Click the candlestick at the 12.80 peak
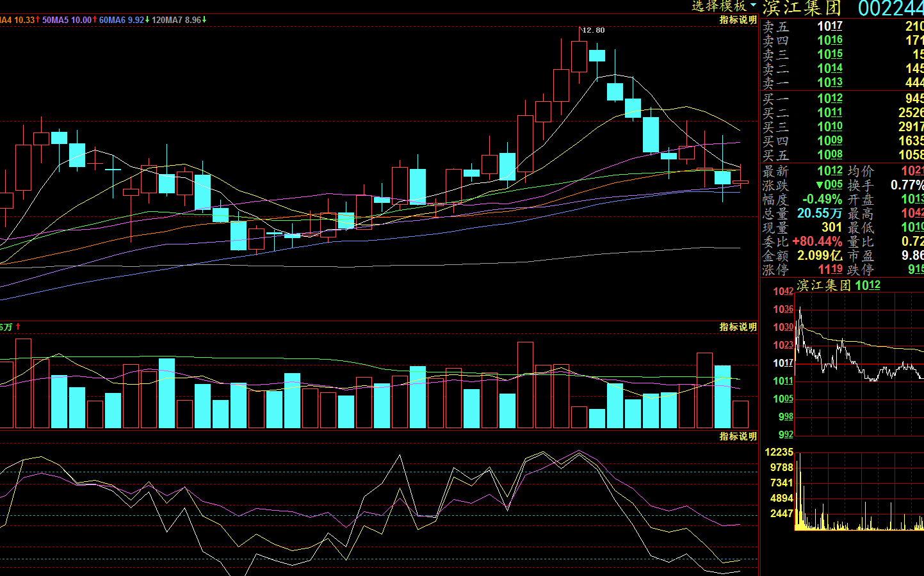The height and width of the screenshot is (576, 924). [580, 56]
